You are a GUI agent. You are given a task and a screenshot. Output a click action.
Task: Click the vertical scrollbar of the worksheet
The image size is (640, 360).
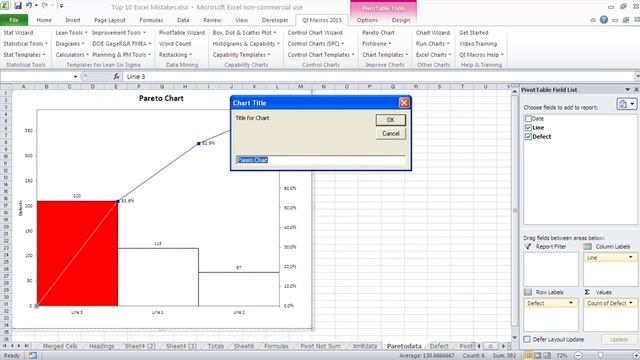click(x=515, y=212)
